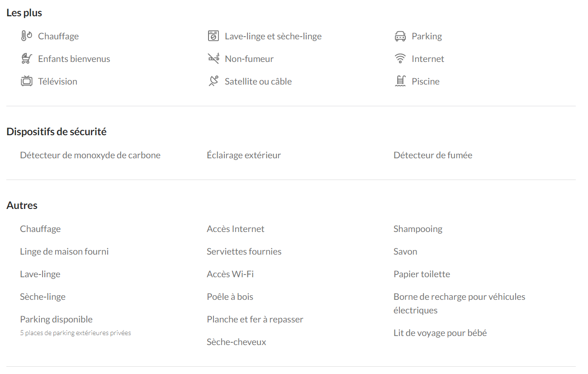The width and height of the screenshot is (588, 374).
Task: Click the Télévision TV icon
Action: coord(27,81)
